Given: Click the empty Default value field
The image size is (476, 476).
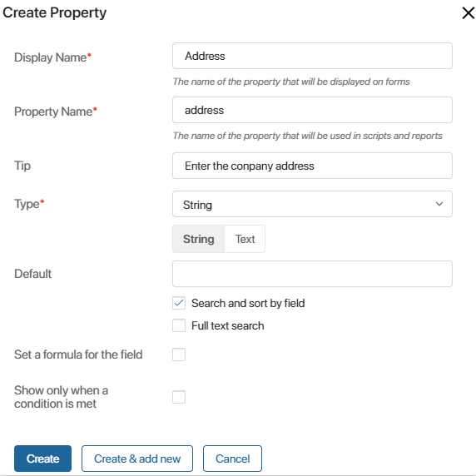Looking at the screenshot, I should (312, 274).
